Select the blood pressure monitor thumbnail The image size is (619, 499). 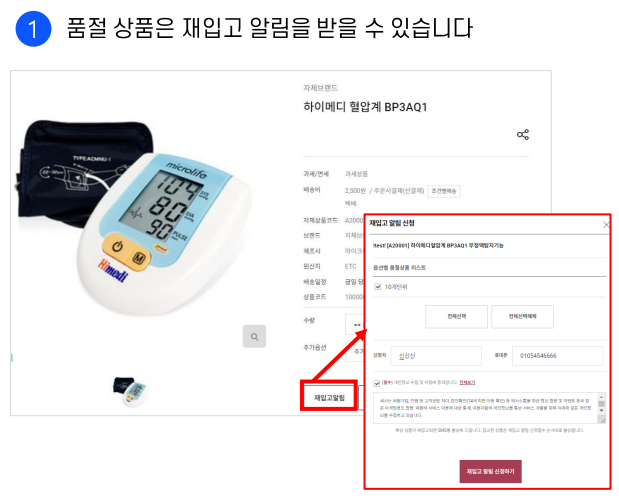[x=130, y=391]
